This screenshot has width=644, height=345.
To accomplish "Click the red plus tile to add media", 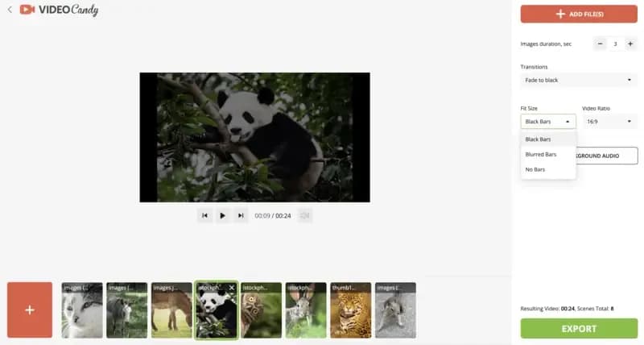I will 30,310.
